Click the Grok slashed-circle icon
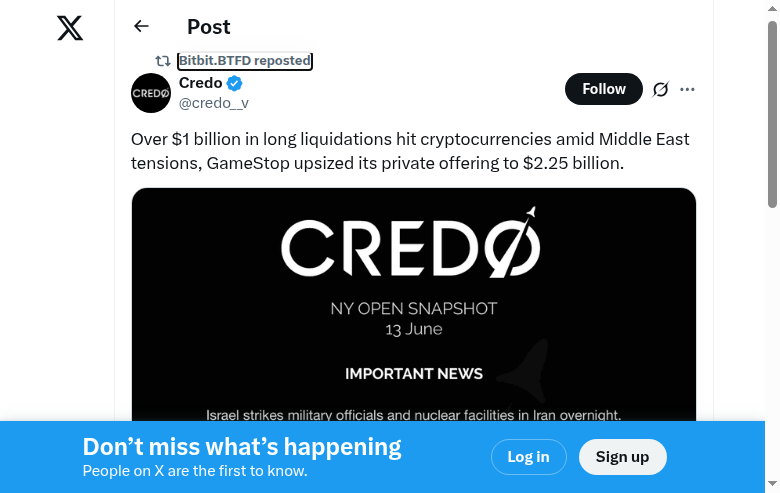 pyautogui.click(x=660, y=89)
